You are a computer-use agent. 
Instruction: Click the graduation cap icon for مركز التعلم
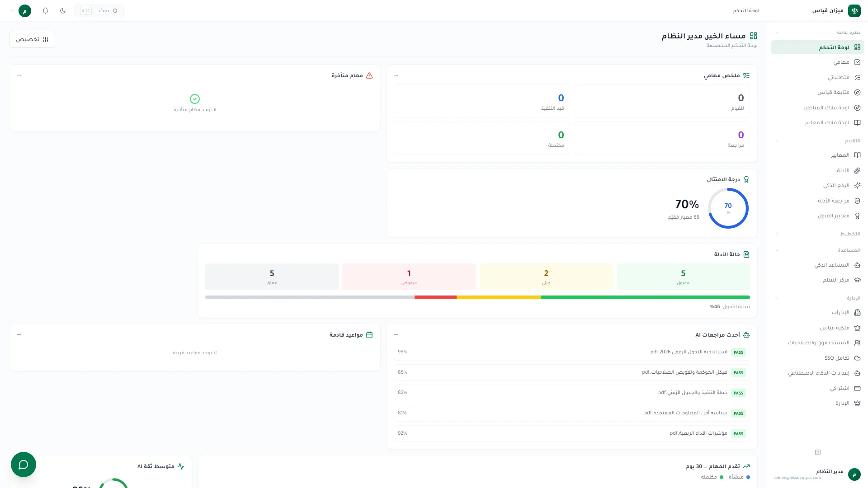(x=857, y=280)
